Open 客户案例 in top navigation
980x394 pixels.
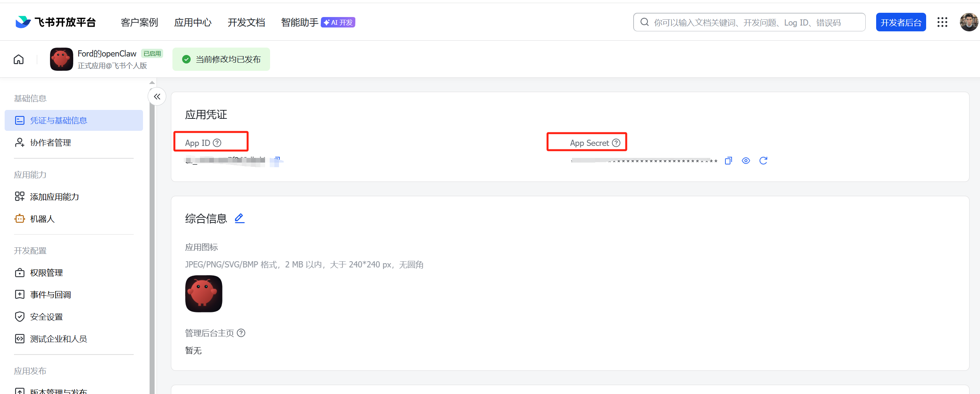pos(140,22)
